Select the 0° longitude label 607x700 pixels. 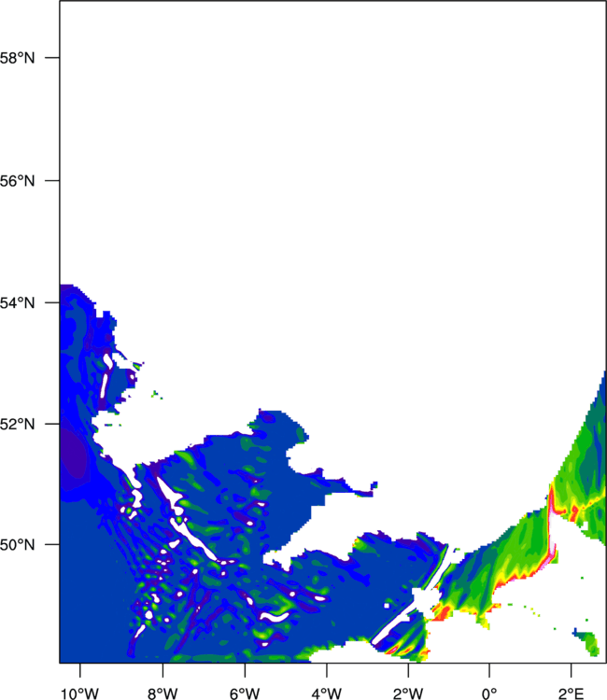[x=489, y=693]
